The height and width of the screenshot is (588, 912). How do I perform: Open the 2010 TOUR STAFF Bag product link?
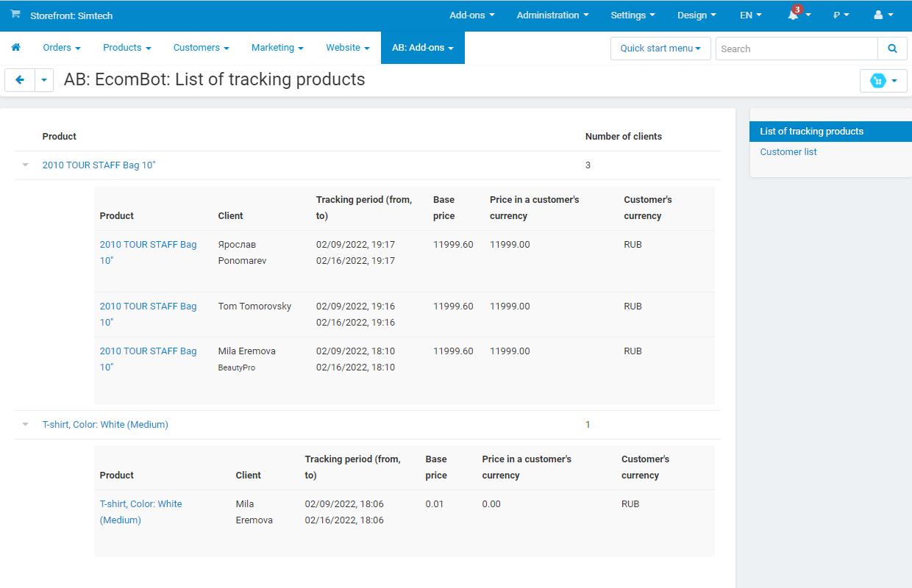pos(98,165)
